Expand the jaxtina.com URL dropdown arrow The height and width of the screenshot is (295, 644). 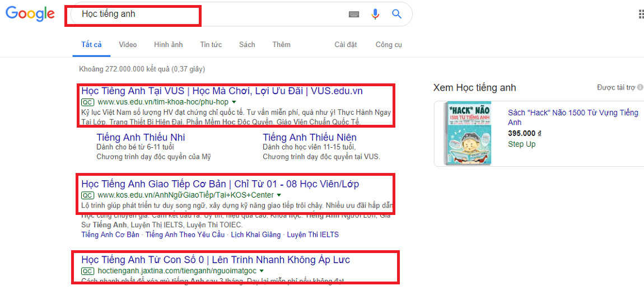262,271
